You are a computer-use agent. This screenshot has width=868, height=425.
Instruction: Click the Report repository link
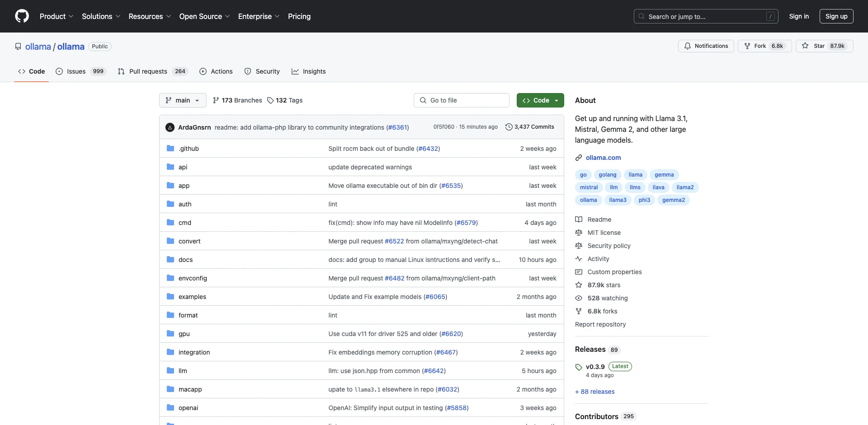tap(600, 324)
